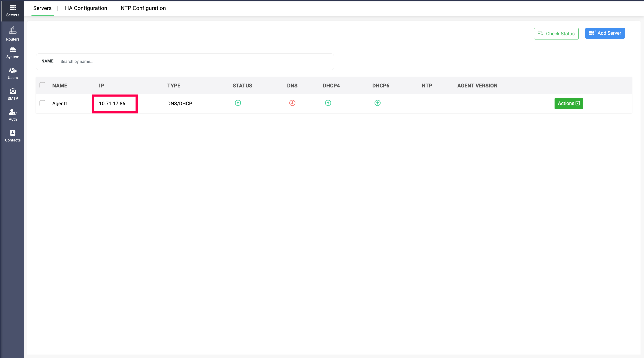This screenshot has width=644, height=358.
Task: Click the Add Server button
Action: (605, 33)
